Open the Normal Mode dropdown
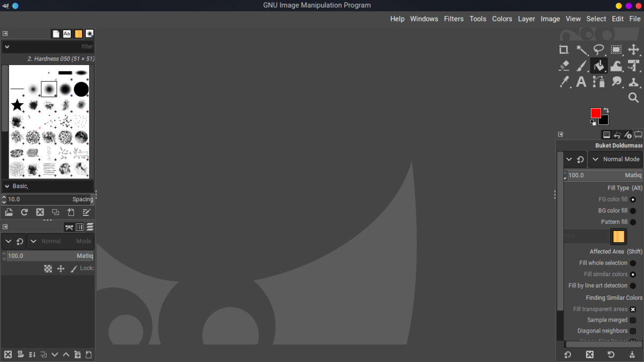644x362 pixels. point(616,159)
